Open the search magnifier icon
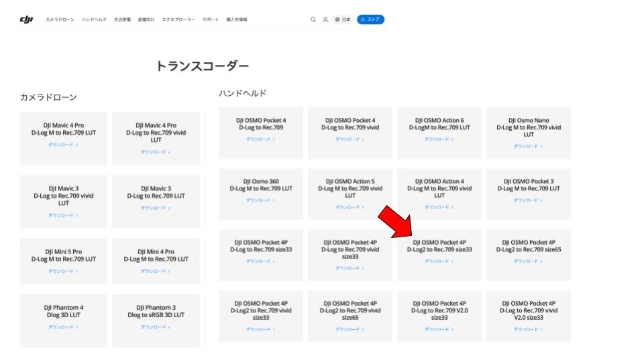 (313, 19)
